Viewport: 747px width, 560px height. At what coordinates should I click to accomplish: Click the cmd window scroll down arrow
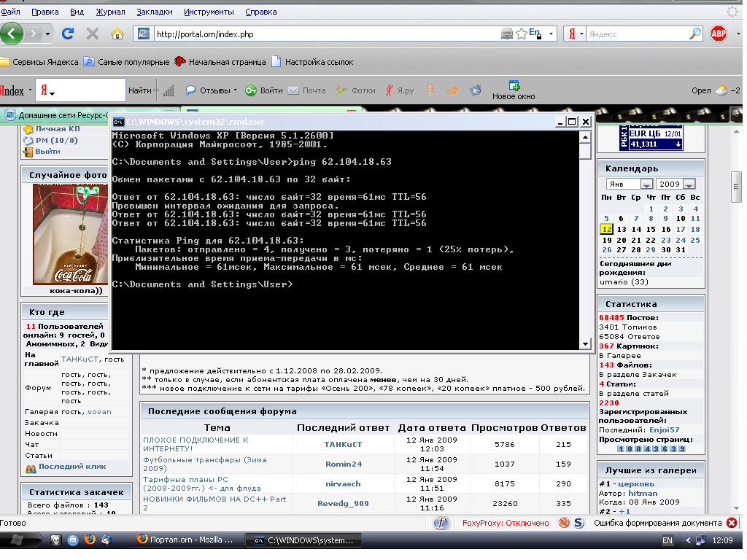coord(585,344)
